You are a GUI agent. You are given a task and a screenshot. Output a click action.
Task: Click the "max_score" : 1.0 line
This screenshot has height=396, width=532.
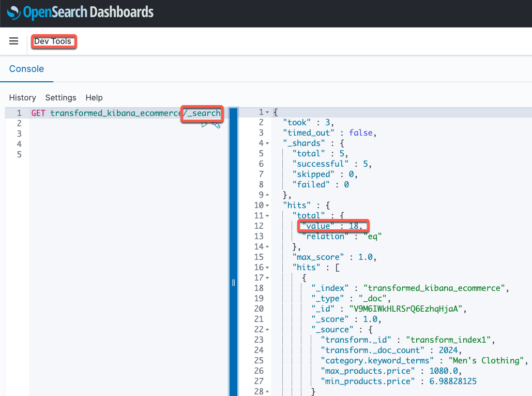(335, 257)
